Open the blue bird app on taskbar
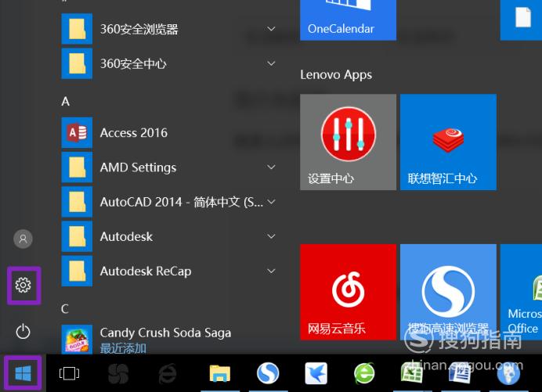This screenshot has width=542, height=392. 316,373
